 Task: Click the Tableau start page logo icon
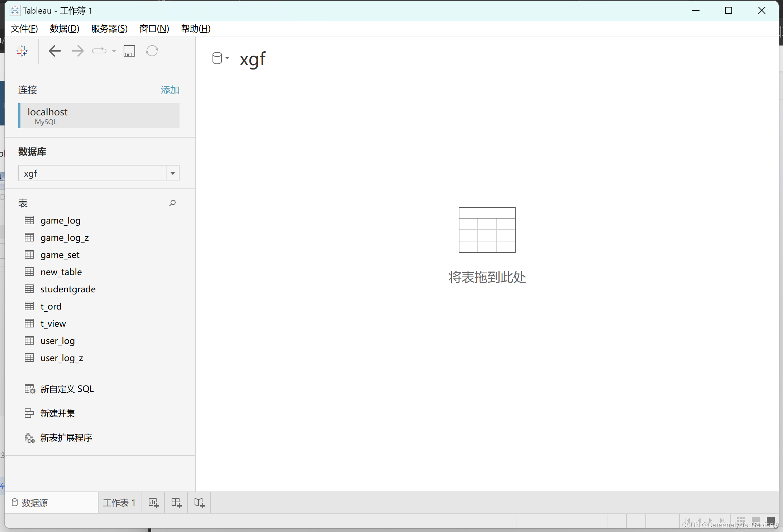pos(22,51)
